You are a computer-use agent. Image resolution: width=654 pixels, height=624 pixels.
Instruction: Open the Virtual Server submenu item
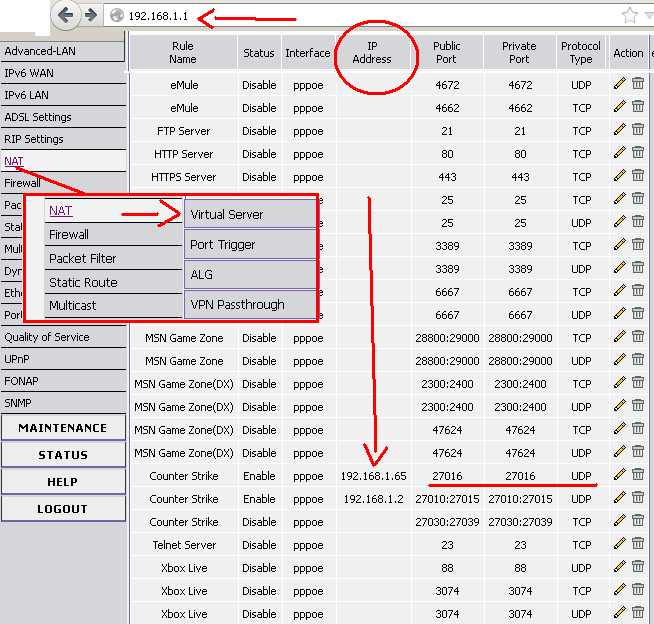[x=250, y=214]
